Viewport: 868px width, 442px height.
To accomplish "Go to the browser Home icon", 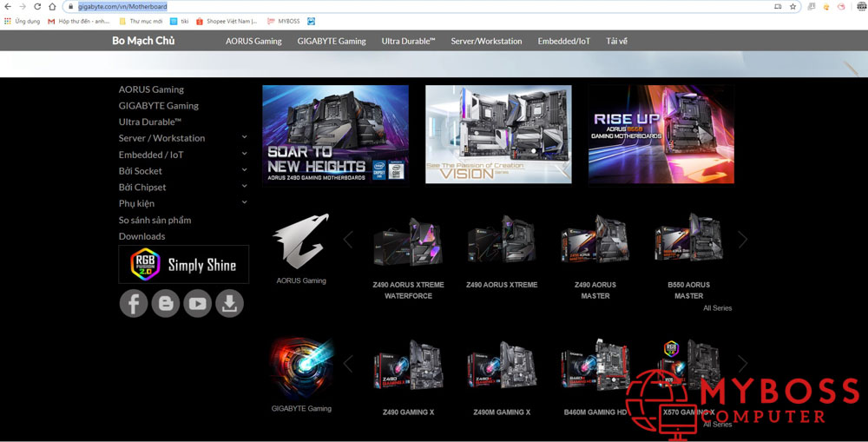I will (52, 7).
